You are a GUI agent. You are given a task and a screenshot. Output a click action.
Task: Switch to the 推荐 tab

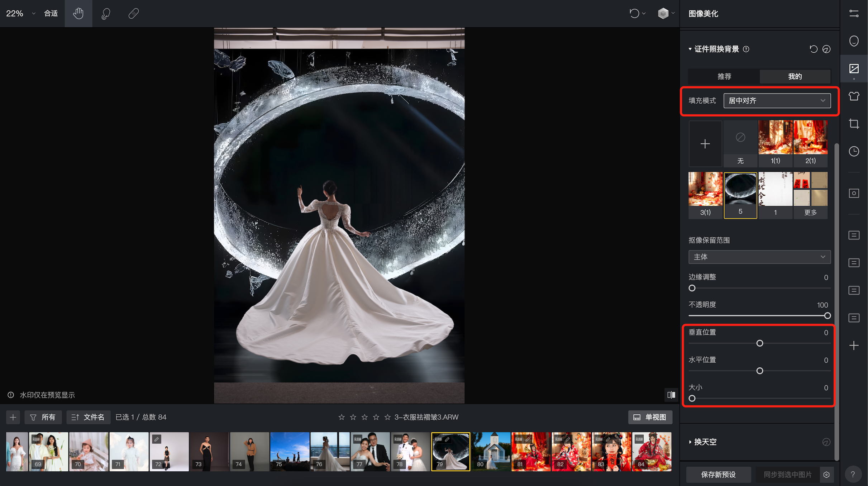[x=724, y=76]
